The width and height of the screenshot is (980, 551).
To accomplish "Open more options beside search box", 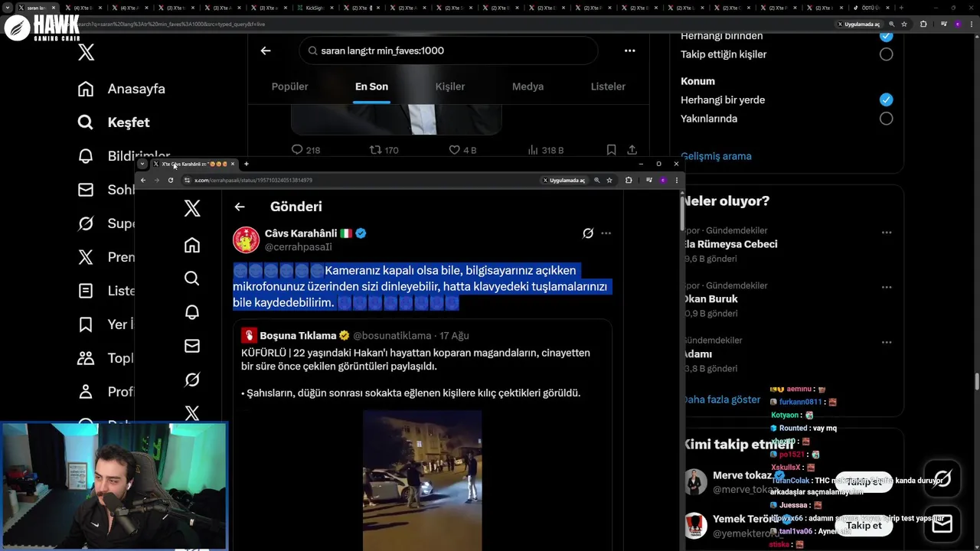I will coord(629,51).
